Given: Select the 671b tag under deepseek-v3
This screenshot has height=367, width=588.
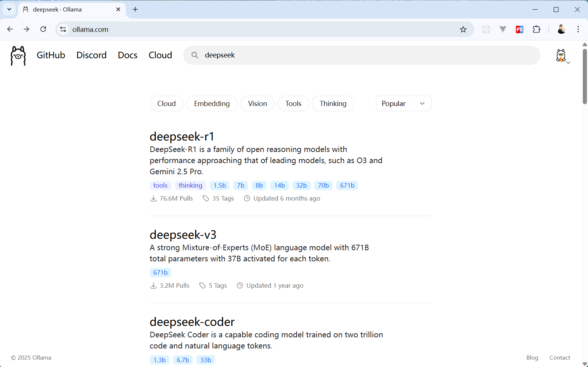Looking at the screenshot, I should [161, 272].
